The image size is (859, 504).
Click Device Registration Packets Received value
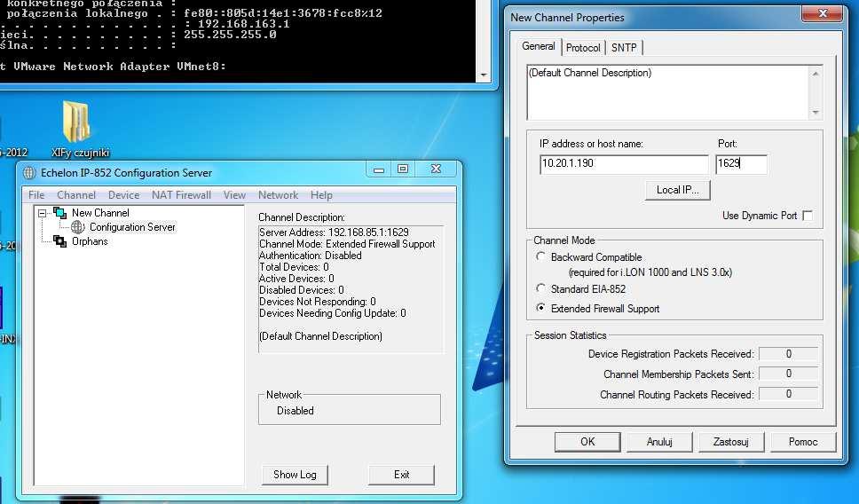pos(788,354)
